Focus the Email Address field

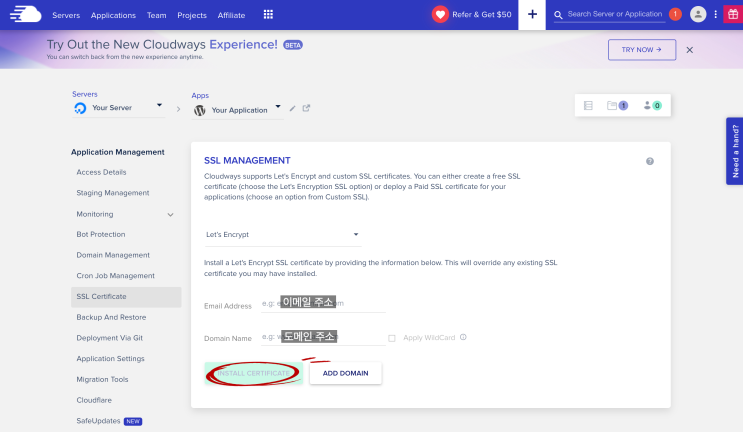[x=323, y=303]
